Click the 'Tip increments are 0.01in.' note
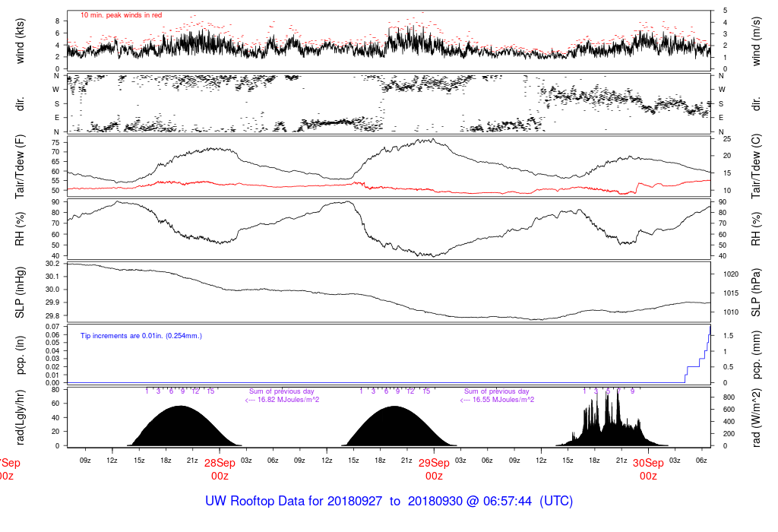 (x=141, y=336)
